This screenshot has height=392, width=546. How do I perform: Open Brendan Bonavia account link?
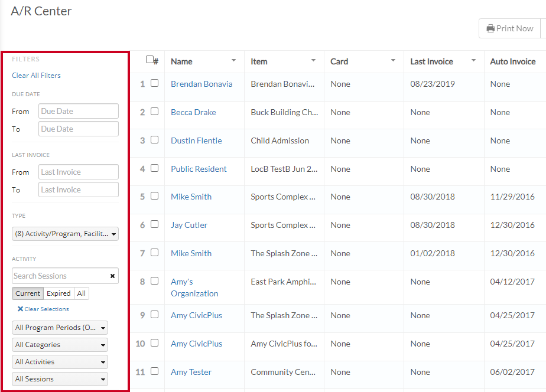coord(201,84)
